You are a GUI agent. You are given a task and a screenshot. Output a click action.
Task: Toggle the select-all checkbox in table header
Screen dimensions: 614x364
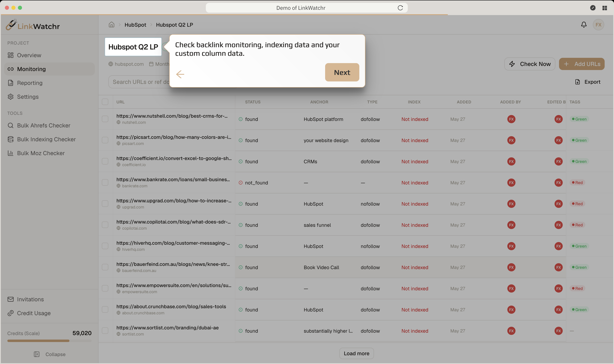[105, 102]
